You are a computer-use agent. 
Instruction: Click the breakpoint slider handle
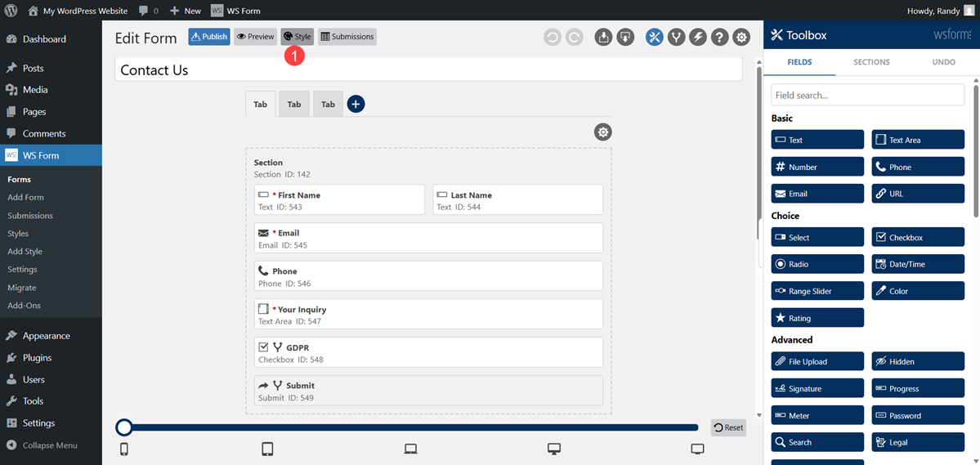click(x=124, y=427)
